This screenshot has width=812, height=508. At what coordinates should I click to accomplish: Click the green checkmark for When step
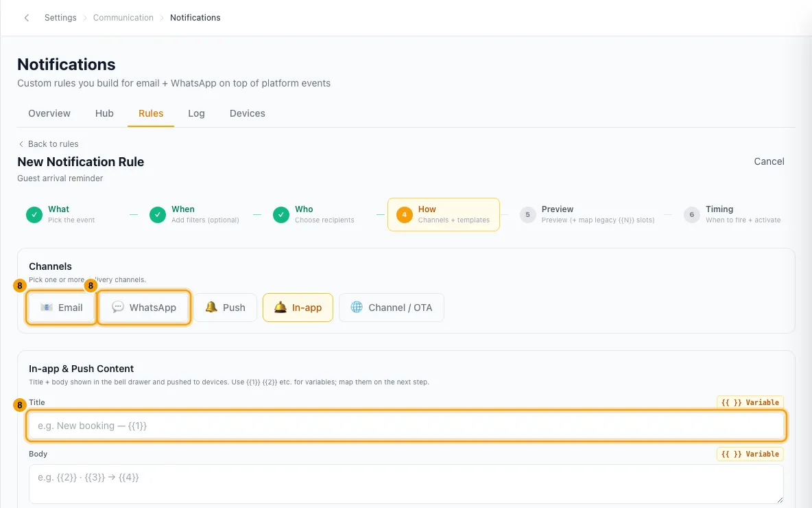pos(158,215)
